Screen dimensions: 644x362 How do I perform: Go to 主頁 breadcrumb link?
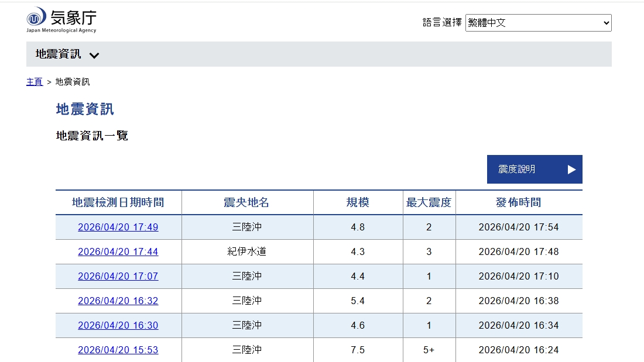(35, 82)
